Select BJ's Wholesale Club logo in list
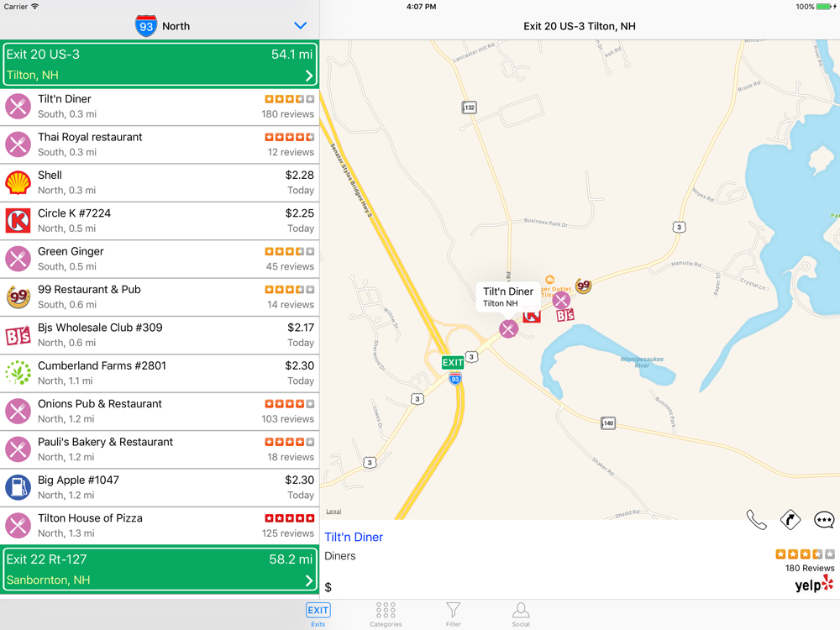Viewport: 840px width, 630px height. point(18,335)
